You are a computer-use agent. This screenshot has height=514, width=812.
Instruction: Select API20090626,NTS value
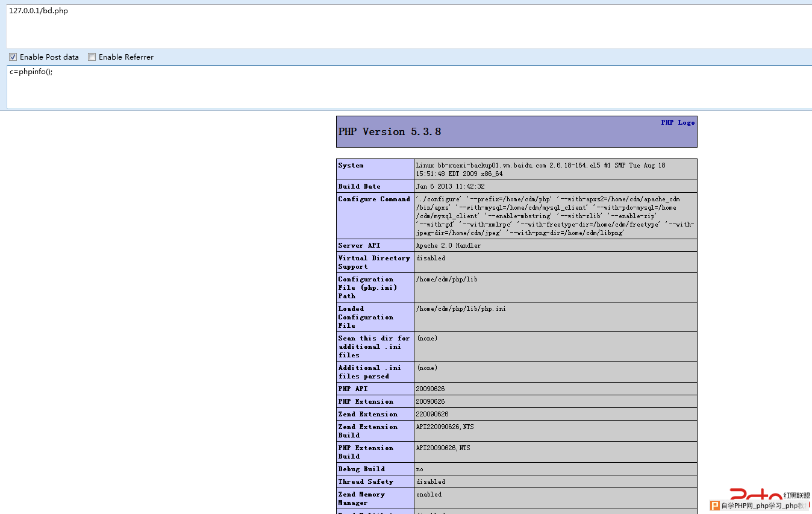point(443,448)
